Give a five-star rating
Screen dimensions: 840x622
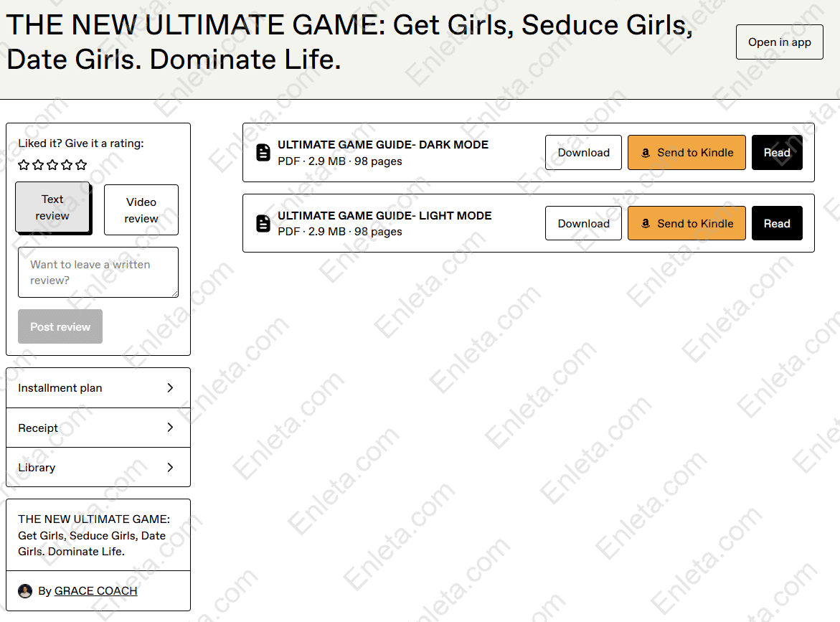(81, 165)
